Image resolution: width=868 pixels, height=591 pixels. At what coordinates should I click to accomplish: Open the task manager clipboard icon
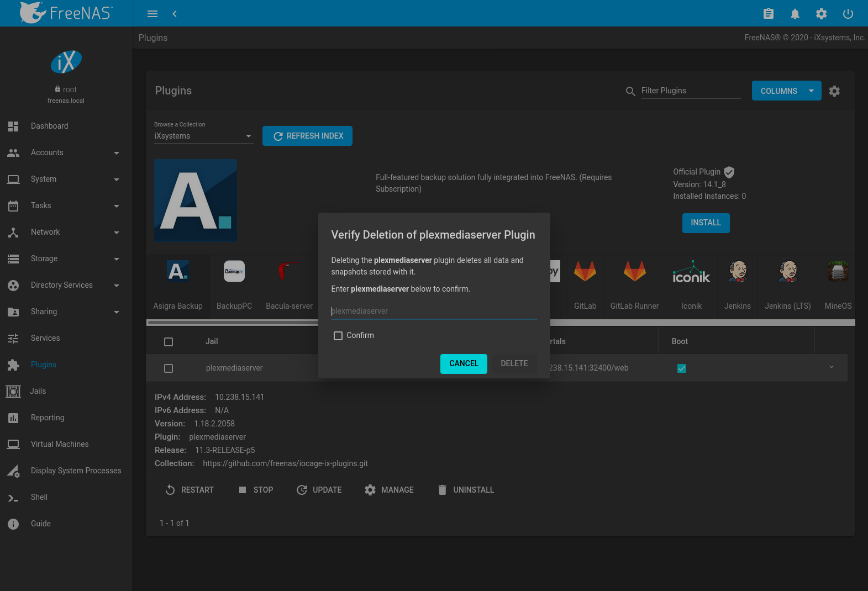tap(768, 14)
